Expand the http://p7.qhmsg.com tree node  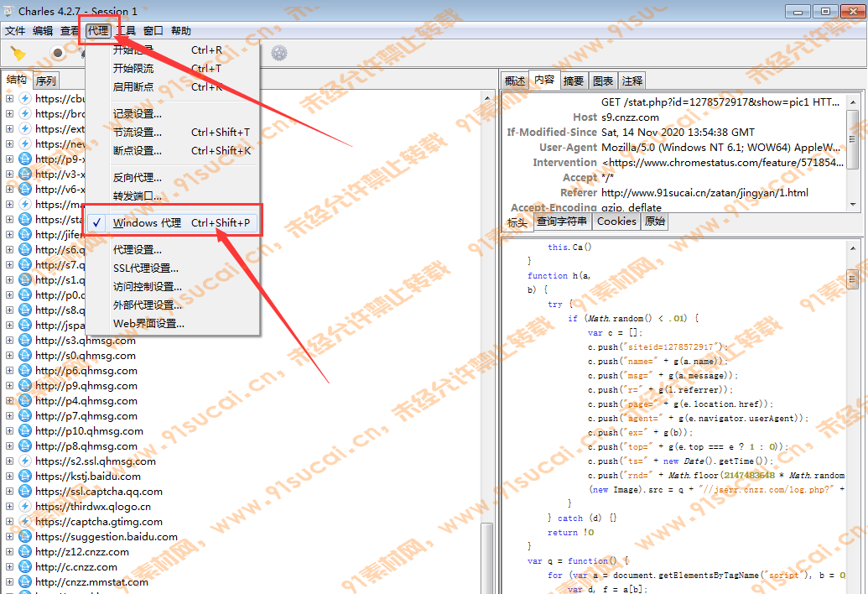pos(9,416)
